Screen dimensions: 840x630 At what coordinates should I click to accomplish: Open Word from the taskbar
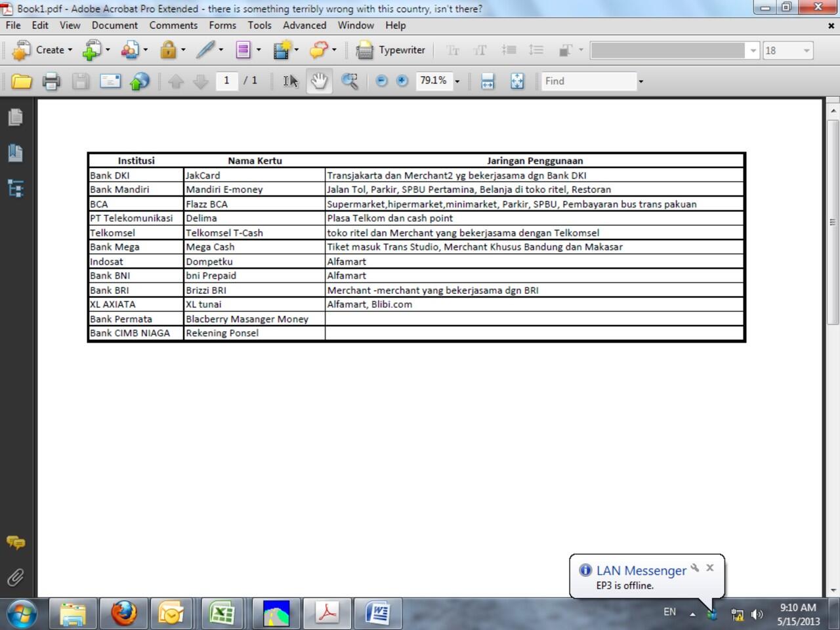377,614
